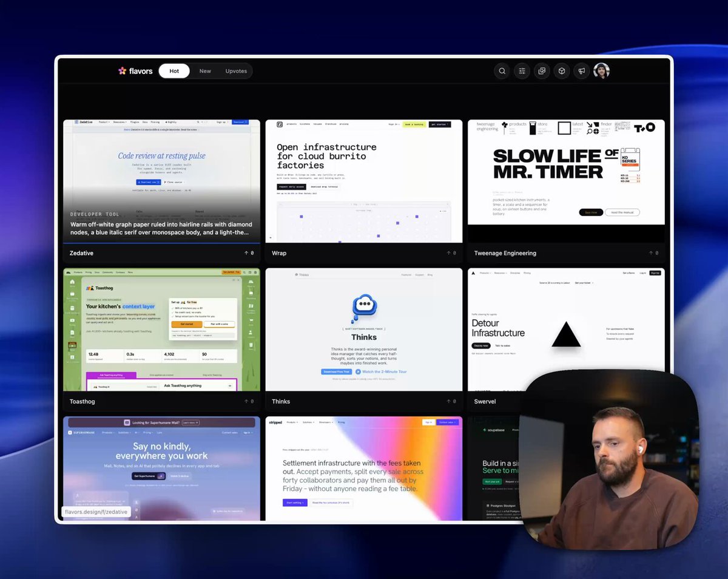Click the flavors logo in the header

coord(135,71)
